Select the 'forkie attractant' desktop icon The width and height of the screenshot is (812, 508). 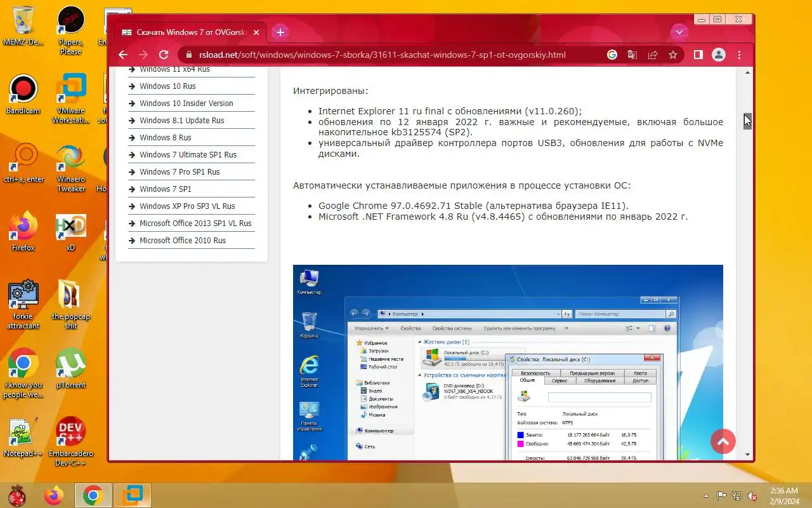point(23,305)
